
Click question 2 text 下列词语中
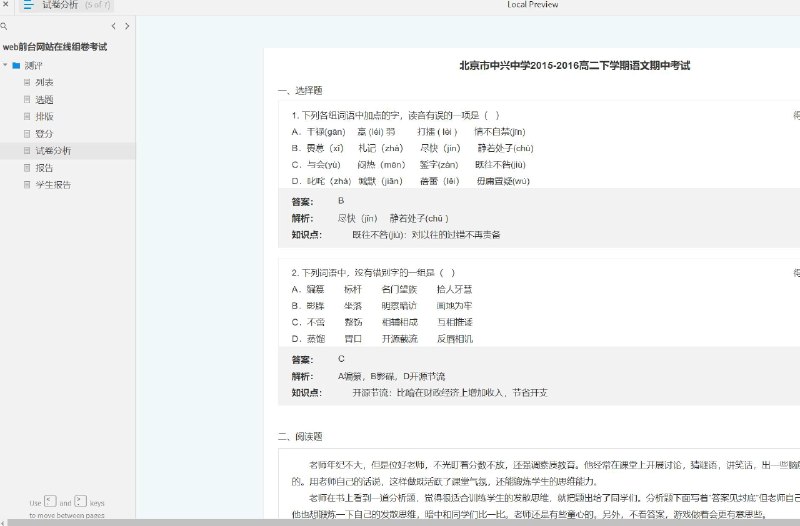tap(373, 273)
